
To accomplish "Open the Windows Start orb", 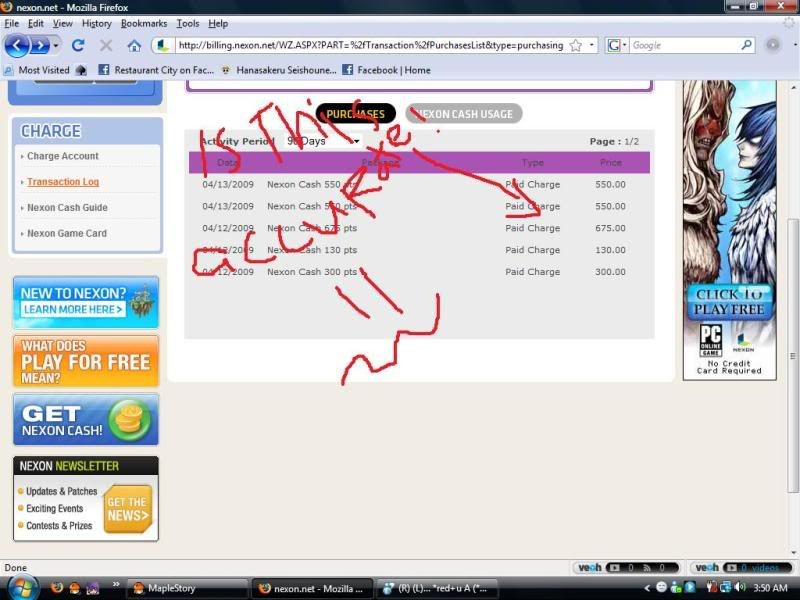I will coord(21,586).
